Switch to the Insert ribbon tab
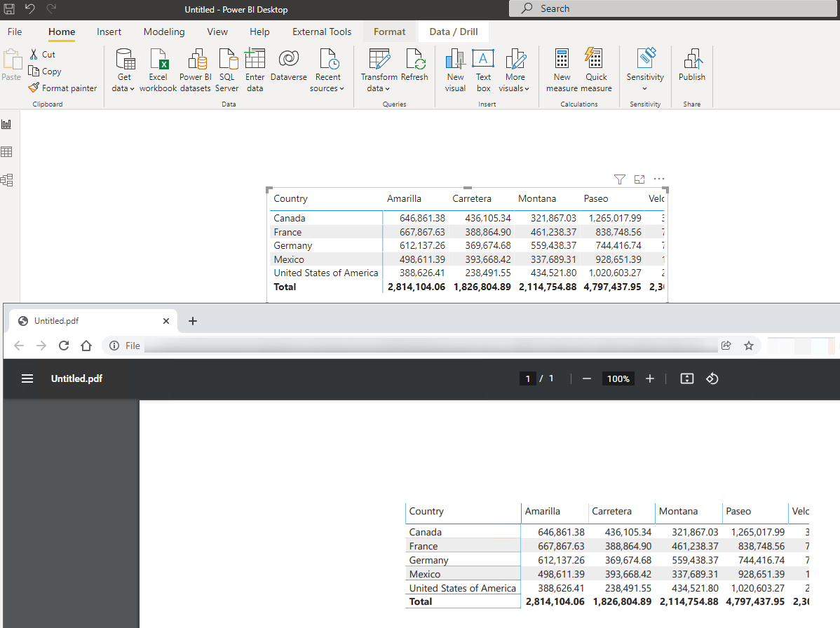The image size is (840, 628). pyautogui.click(x=109, y=32)
